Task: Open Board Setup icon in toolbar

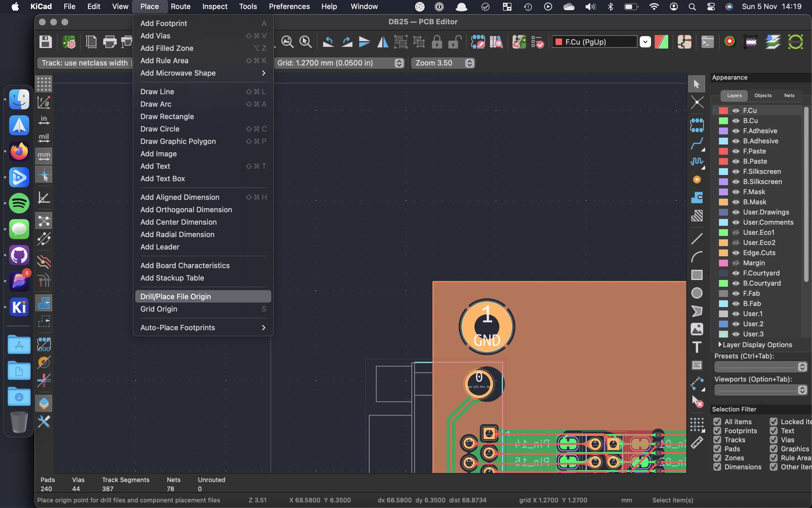Action: point(69,42)
